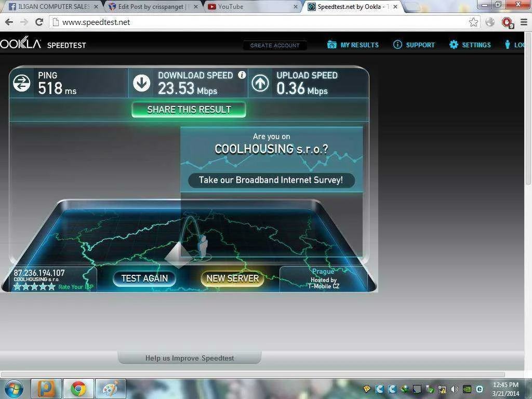Bookmark this page with the star icon
Viewport: 532px width, 399px height.
click(x=473, y=22)
